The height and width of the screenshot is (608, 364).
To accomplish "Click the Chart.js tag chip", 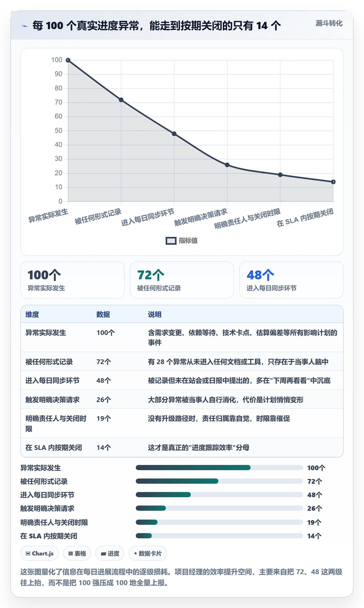I will tap(40, 553).
